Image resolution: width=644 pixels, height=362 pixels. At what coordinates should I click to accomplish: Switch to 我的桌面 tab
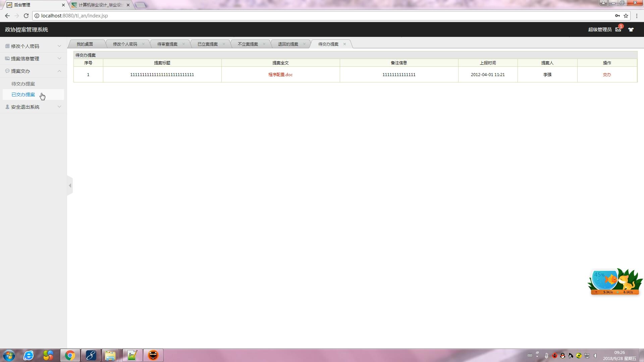click(x=85, y=44)
